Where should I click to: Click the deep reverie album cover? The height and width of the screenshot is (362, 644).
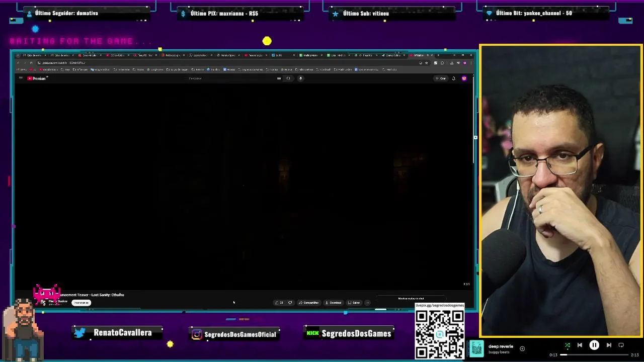[x=477, y=348]
